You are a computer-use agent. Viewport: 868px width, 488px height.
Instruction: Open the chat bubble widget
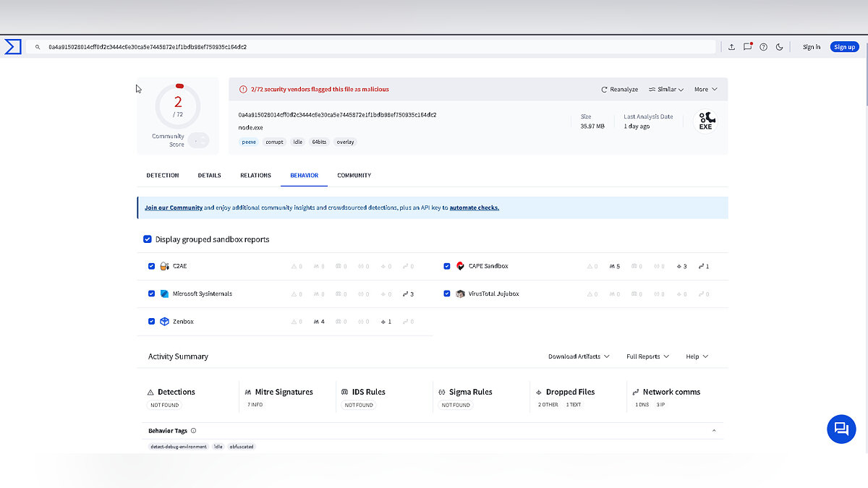coord(841,429)
